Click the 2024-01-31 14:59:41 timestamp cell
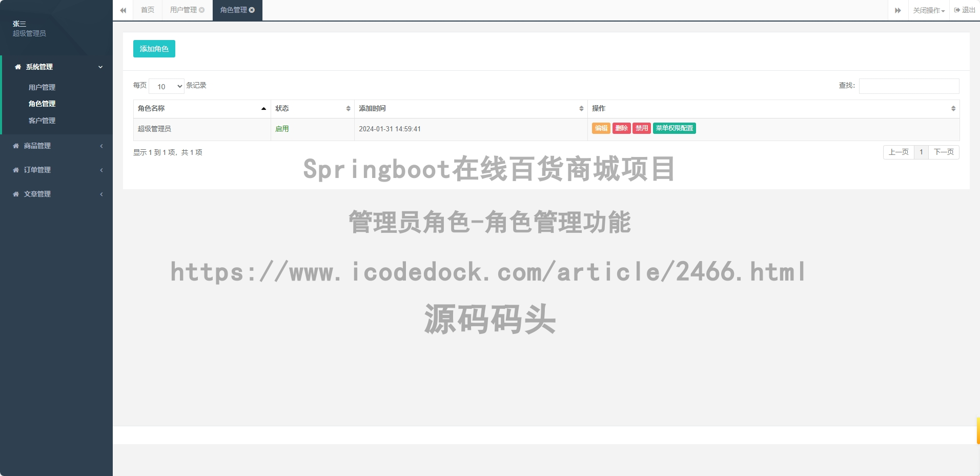 [x=471, y=129]
